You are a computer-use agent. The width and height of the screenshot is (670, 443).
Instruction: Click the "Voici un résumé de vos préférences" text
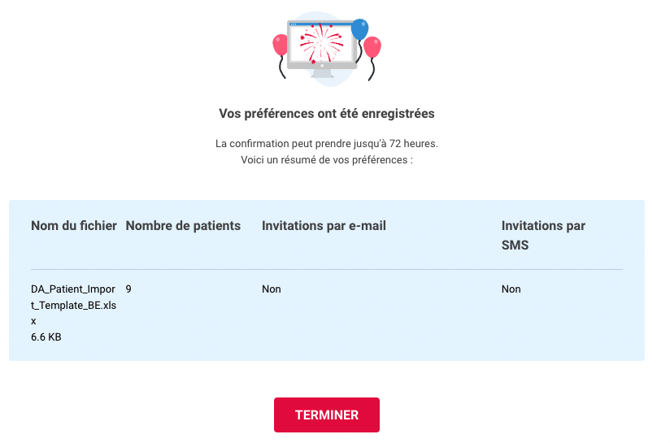(326, 160)
